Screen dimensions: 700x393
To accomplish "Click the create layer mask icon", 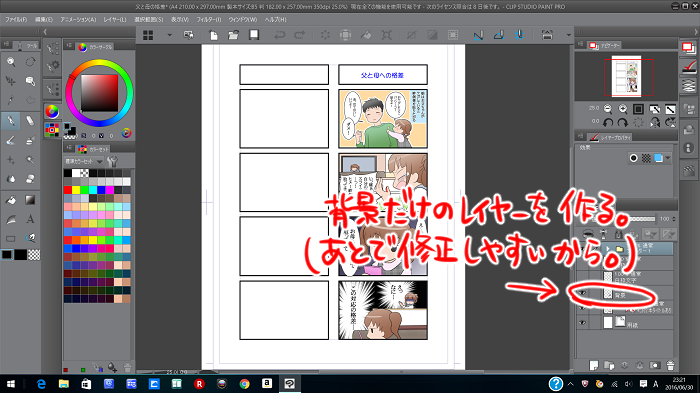I will point(654,365).
